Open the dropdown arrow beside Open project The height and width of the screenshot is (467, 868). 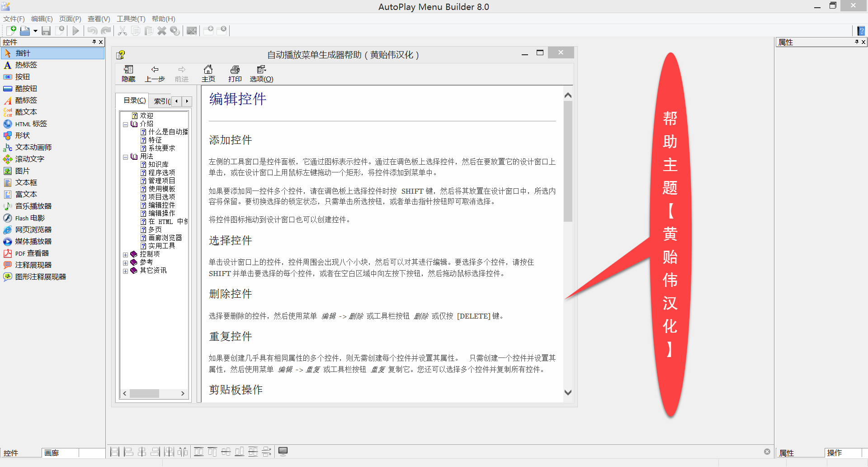35,31
